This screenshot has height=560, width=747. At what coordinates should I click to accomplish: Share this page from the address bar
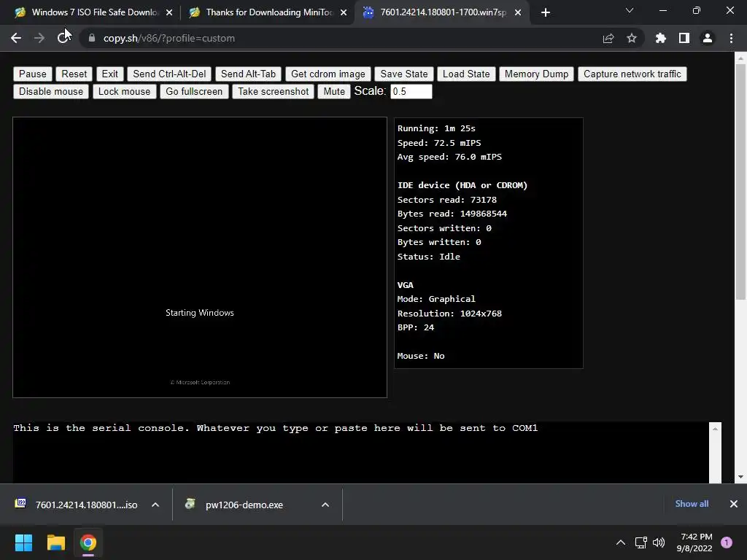coord(608,38)
